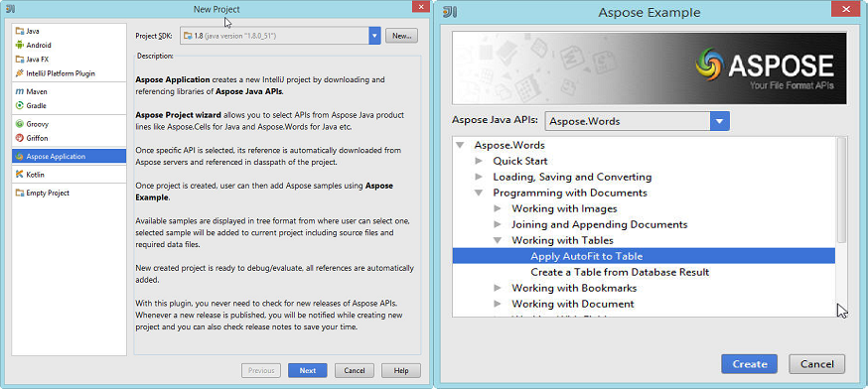Click the Maven 'm' icon

(20, 91)
